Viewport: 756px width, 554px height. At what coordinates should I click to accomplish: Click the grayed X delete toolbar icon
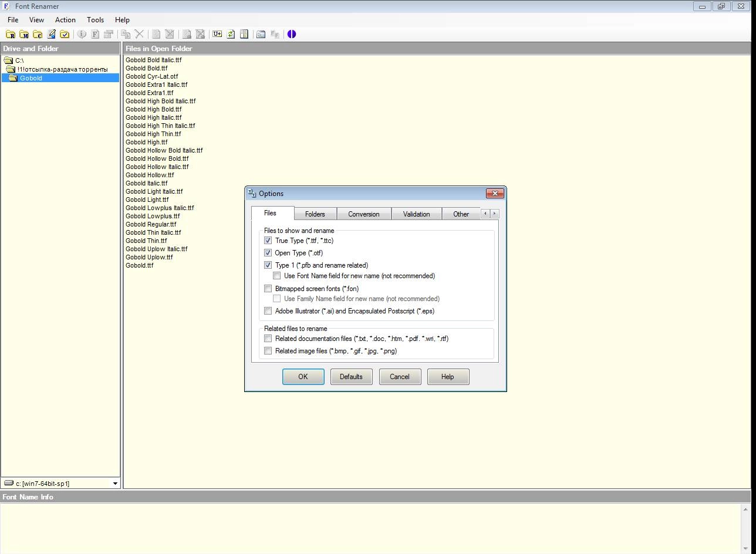click(139, 34)
